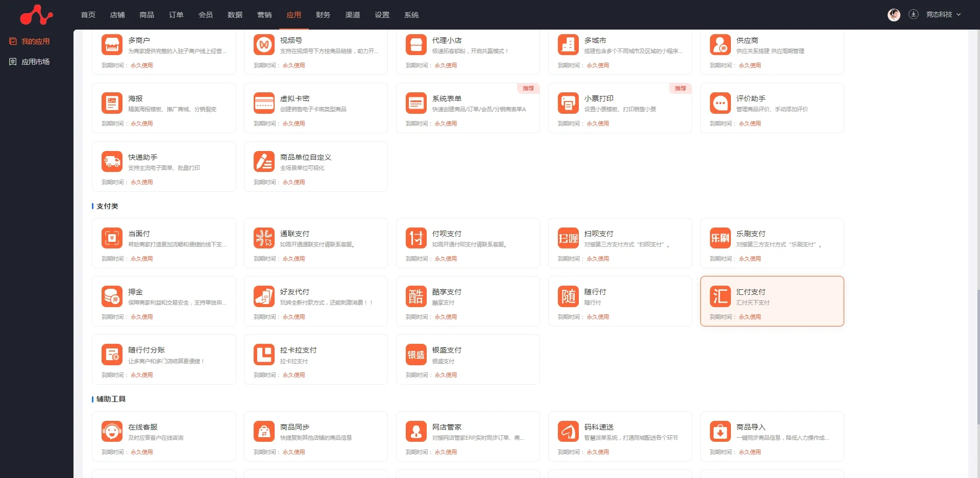This screenshot has width=980, height=478.
Task: Open the 拉卡拉支付 icon
Action: (264, 355)
